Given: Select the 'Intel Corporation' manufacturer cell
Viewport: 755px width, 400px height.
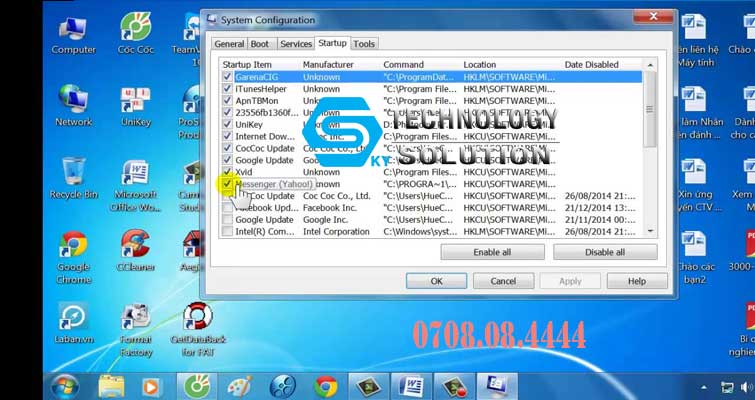Looking at the screenshot, I should pos(336,232).
